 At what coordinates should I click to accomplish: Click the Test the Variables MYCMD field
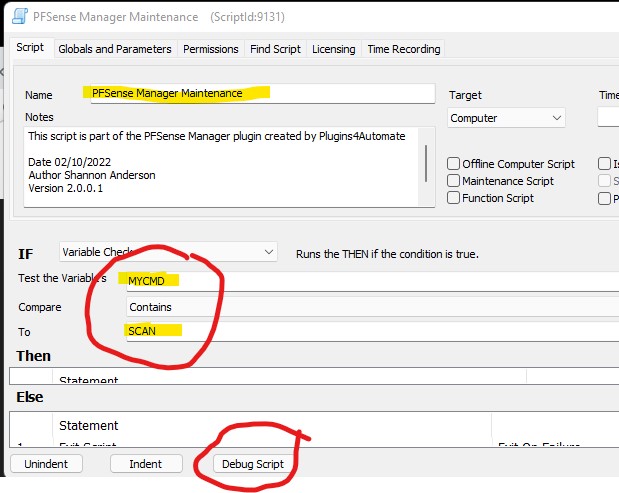(x=370, y=280)
